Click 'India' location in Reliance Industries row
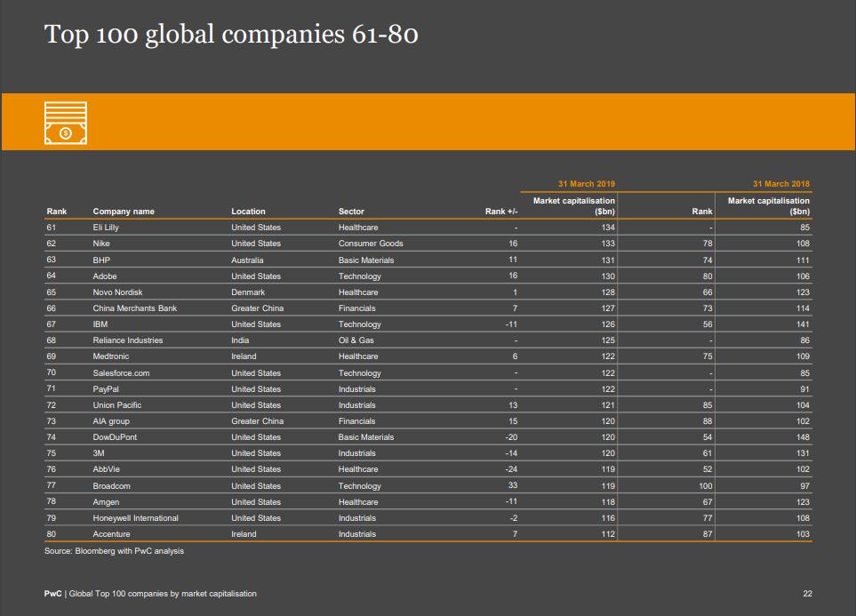 tap(240, 340)
